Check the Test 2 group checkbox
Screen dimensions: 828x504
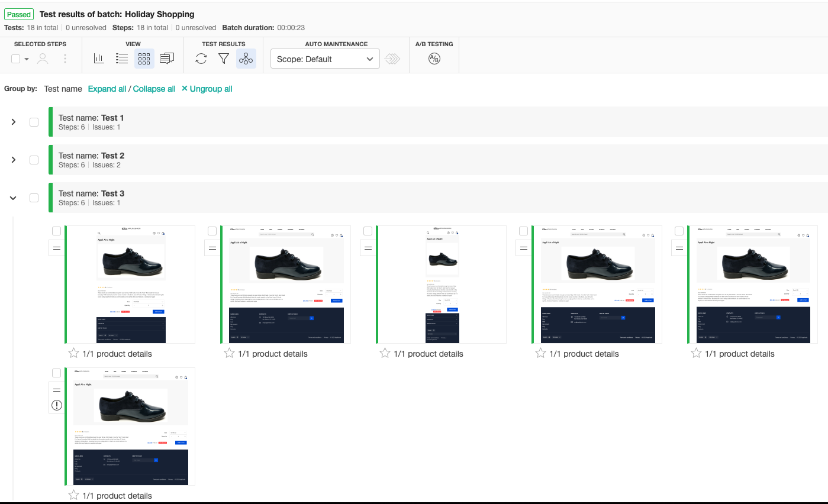click(x=34, y=160)
